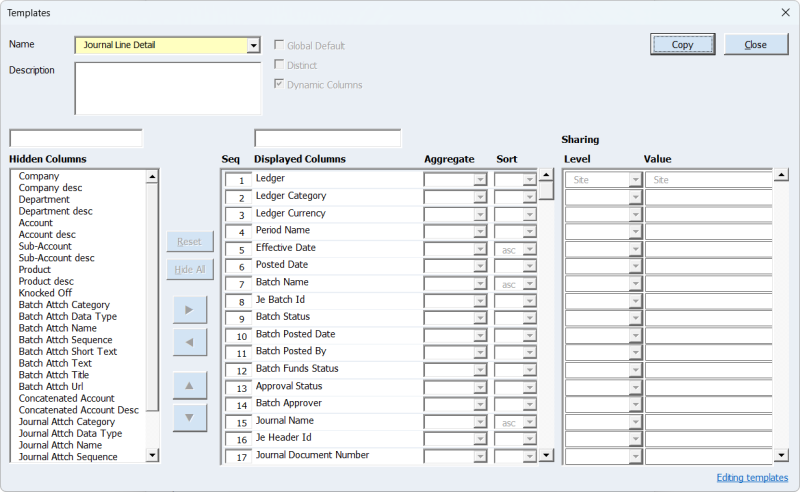This screenshot has height=492, width=800.
Task: Select Knocked Off in Hidden Columns
Action: coord(45,293)
